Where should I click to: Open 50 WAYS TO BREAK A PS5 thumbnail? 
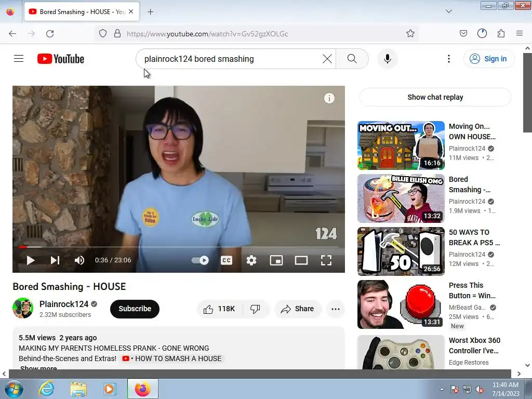pyautogui.click(x=401, y=251)
